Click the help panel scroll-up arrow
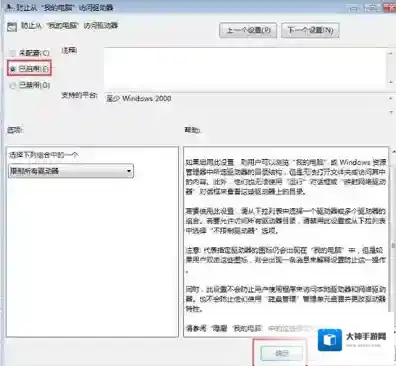This screenshot has width=396, height=366. (393, 151)
